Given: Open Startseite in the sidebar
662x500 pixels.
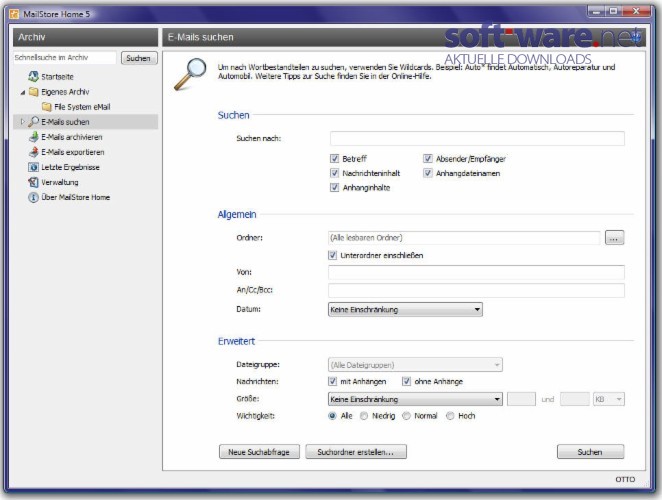Looking at the screenshot, I should point(57,77).
